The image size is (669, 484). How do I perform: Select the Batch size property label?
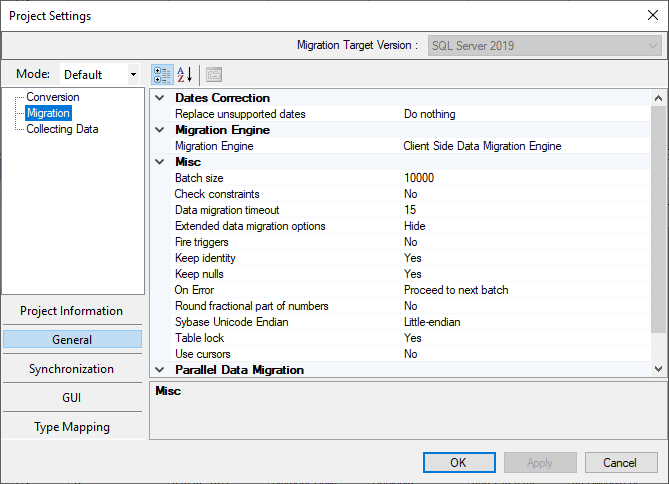(x=199, y=178)
